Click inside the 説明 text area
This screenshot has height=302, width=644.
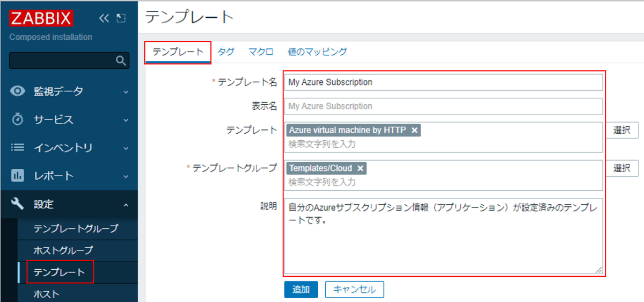(x=443, y=236)
